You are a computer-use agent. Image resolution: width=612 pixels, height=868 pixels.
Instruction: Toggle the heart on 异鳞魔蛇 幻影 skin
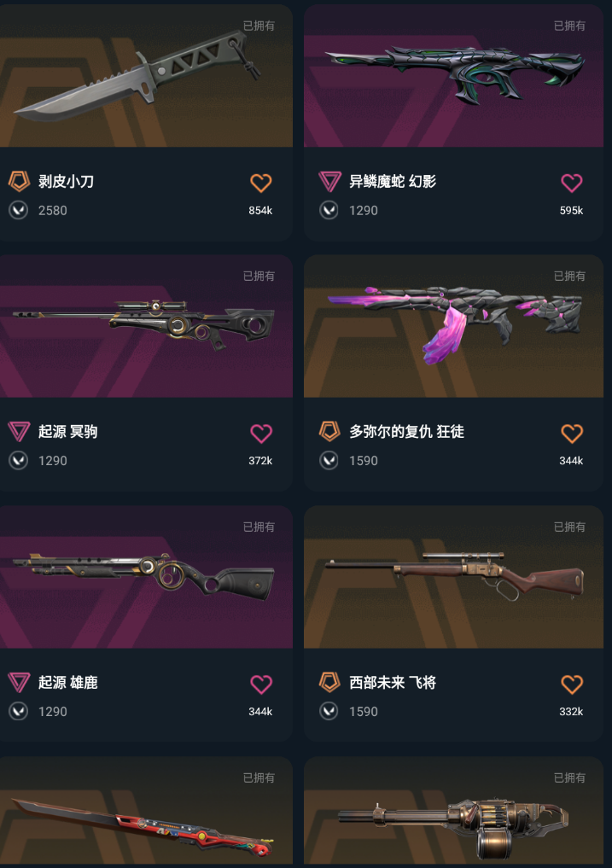572,183
